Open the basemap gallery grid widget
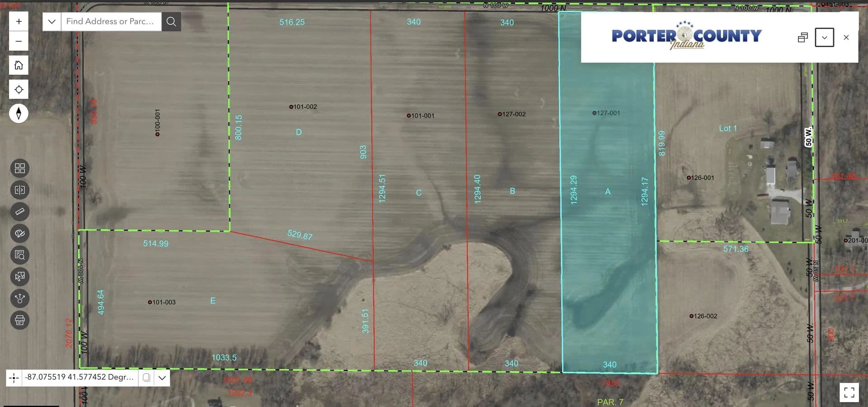Screen dimensions: 868x407 point(20,168)
